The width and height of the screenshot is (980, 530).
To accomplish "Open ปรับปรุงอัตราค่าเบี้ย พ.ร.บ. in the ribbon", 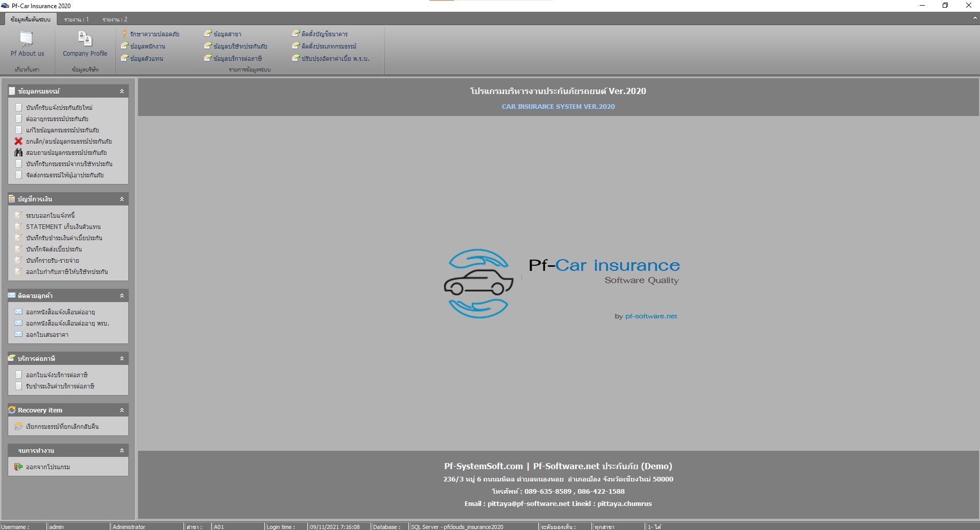I will point(331,58).
